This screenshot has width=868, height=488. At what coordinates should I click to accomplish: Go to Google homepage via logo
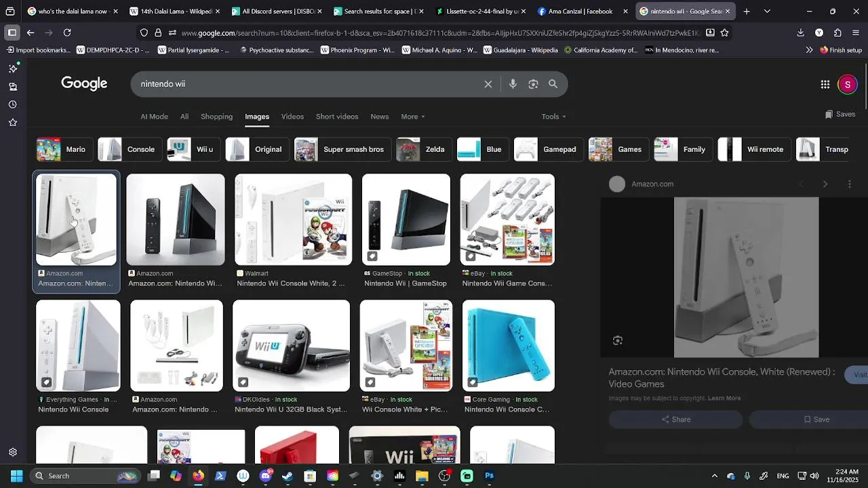coord(84,83)
